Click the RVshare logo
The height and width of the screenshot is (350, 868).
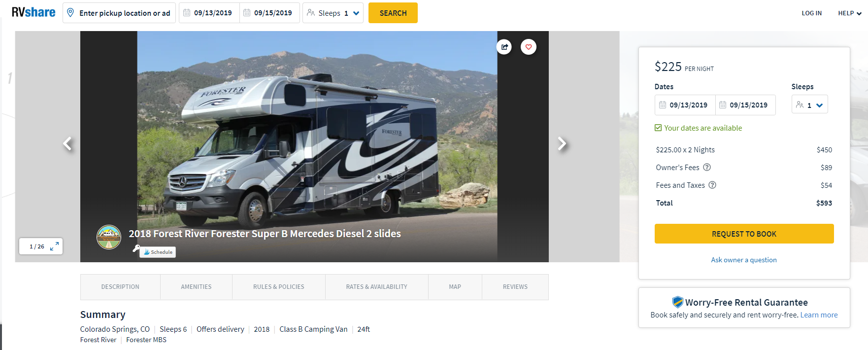click(x=33, y=12)
